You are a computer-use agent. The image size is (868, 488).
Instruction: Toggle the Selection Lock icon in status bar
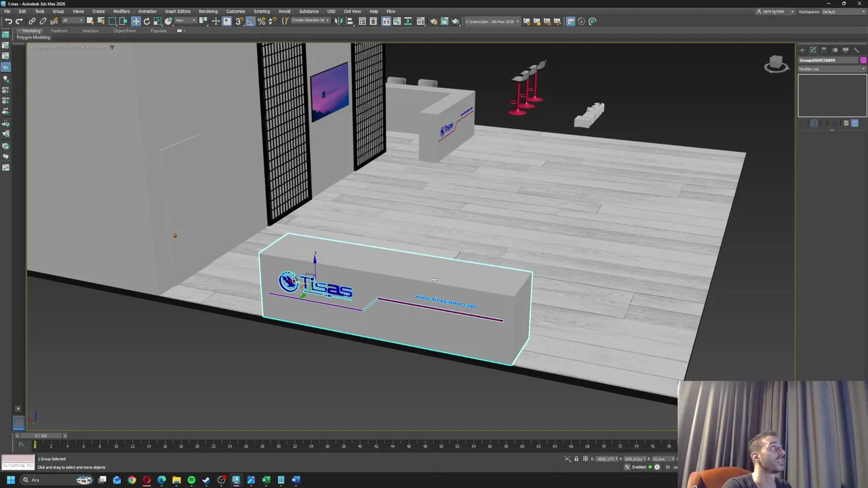click(576, 459)
